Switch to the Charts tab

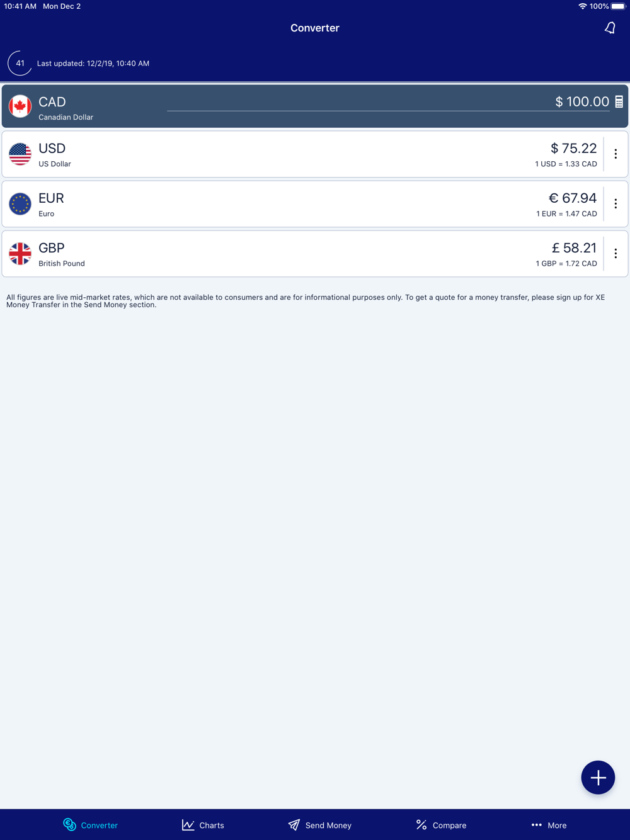pos(203,825)
